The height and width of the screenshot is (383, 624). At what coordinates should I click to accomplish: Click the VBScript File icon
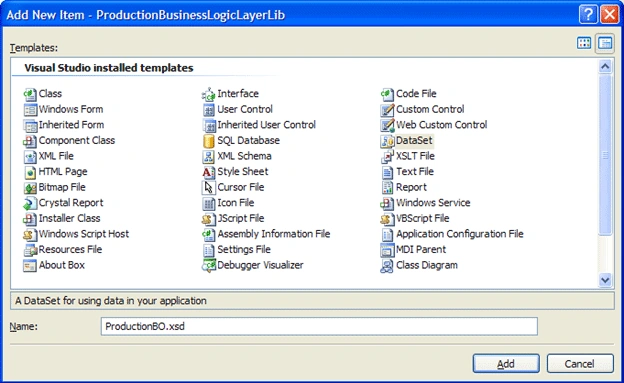point(387,219)
